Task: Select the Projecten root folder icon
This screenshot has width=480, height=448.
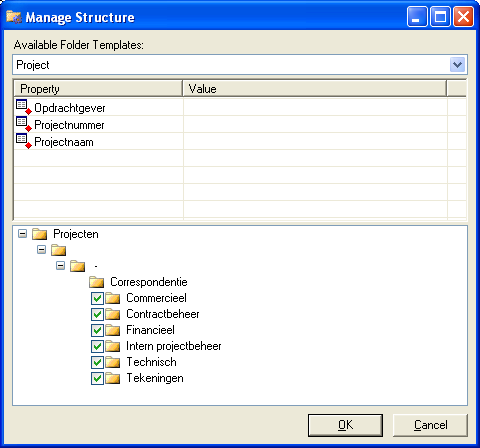Action: click(x=40, y=234)
